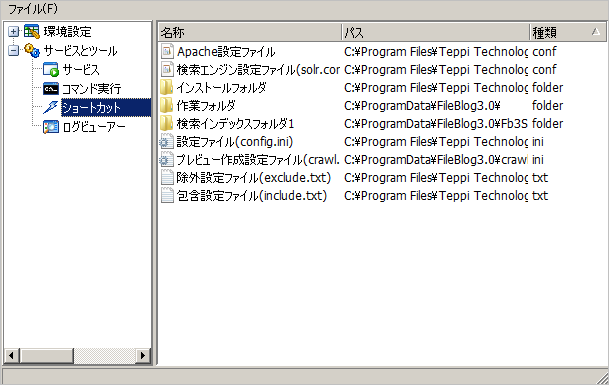
Task: Click tree pane horizontal scrollbar thumb
Action: point(47,355)
